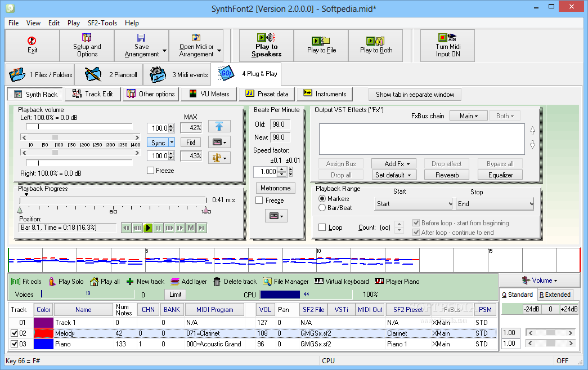The width and height of the screenshot is (588, 370).
Task: Open the File Manager
Action: 286,282
